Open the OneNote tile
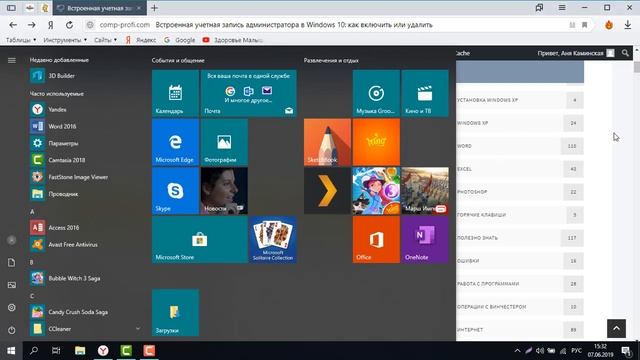Screen dimensions: 640x360 425,240
